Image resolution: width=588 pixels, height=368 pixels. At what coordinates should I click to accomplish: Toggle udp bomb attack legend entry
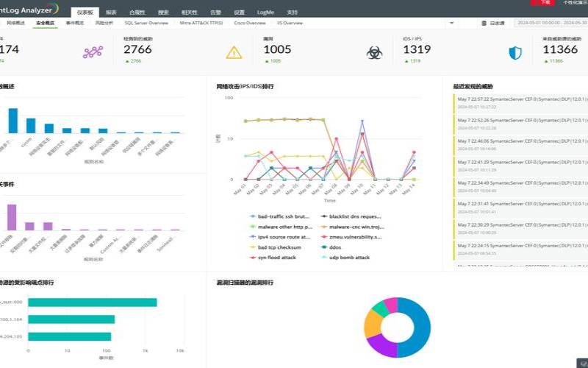(x=347, y=258)
